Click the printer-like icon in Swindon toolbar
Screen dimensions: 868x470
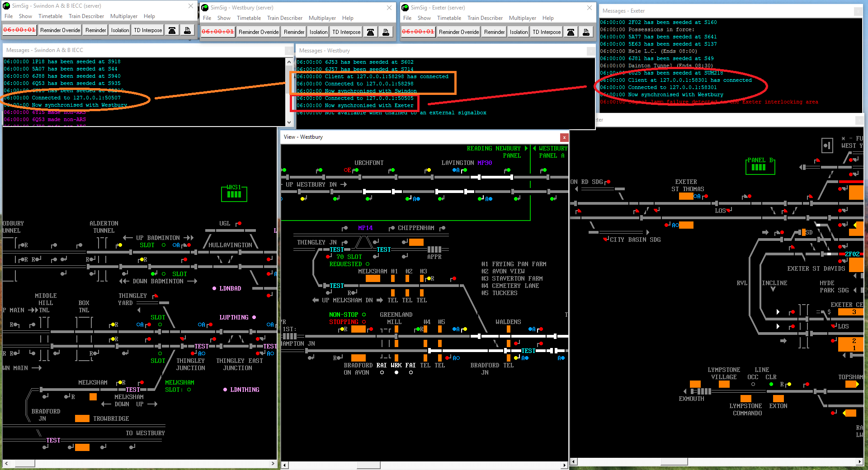[187, 30]
